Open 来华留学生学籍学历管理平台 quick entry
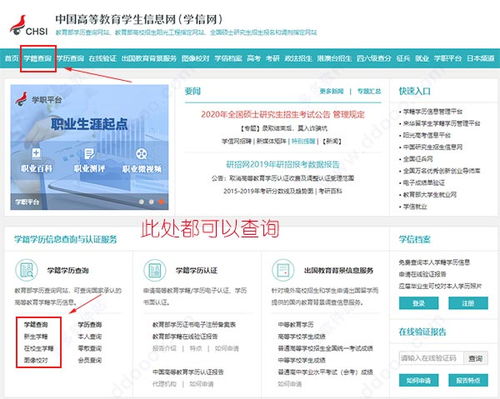The width and height of the screenshot is (500, 399). (442, 123)
